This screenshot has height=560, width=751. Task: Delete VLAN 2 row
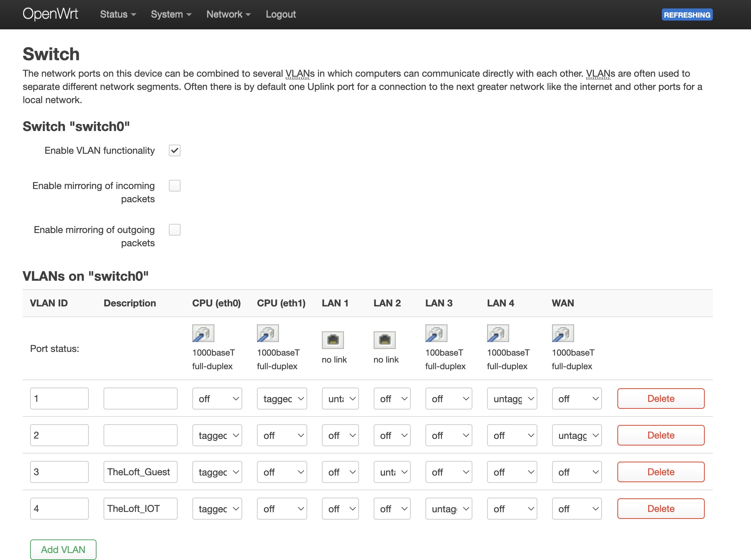661,435
